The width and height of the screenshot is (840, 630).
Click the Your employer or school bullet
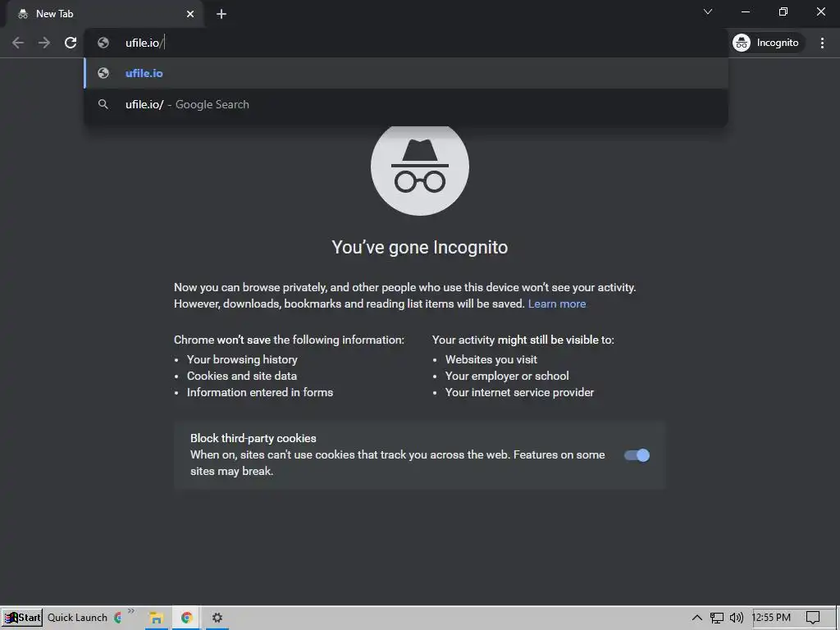point(507,376)
